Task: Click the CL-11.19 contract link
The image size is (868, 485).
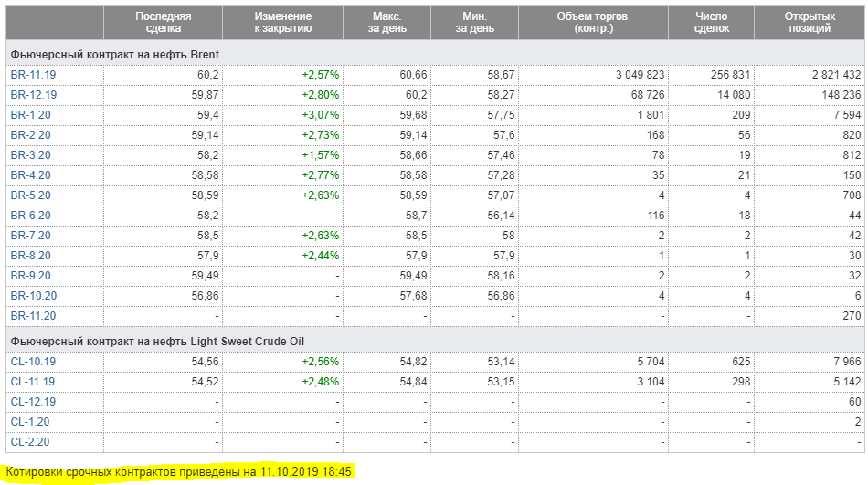Action: pyautogui.click(x=33, y=382)
